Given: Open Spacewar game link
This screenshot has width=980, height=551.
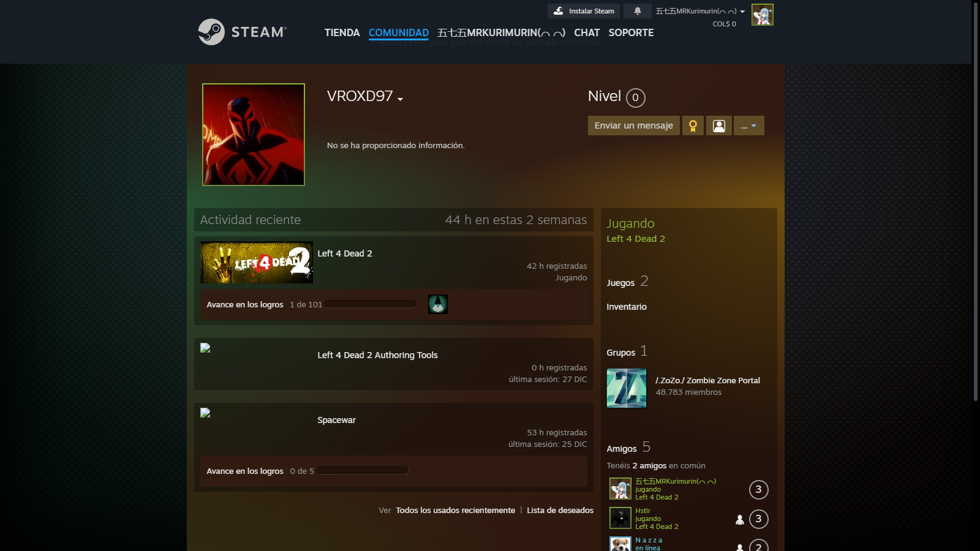Looking at the screenshot, I should pyautogui.click(x=336, y=420).
